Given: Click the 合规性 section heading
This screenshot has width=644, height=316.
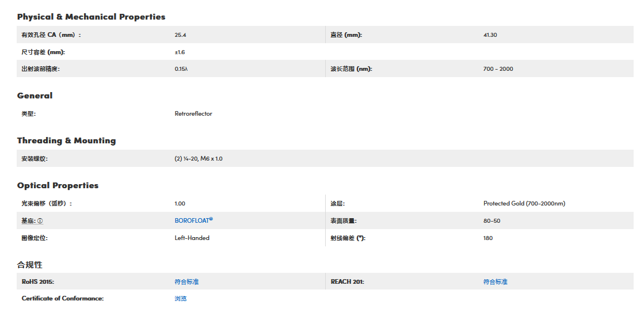Looking at the screenshot, I should tap(29, 265).
